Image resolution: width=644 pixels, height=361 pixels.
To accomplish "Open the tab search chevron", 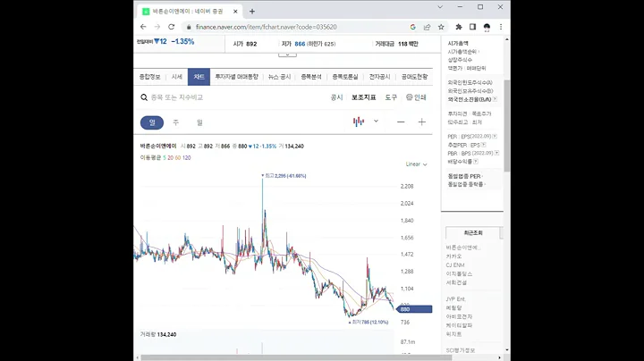I will pos(440,7).
